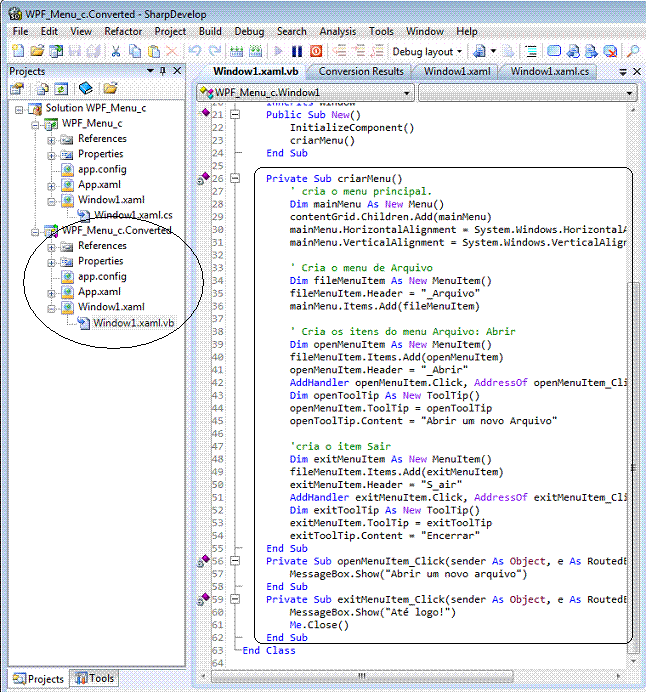Screen dimensions: 646x692
Task: Click the open-folder icon in Projects toolbar
Action: [x=110, y=88]
